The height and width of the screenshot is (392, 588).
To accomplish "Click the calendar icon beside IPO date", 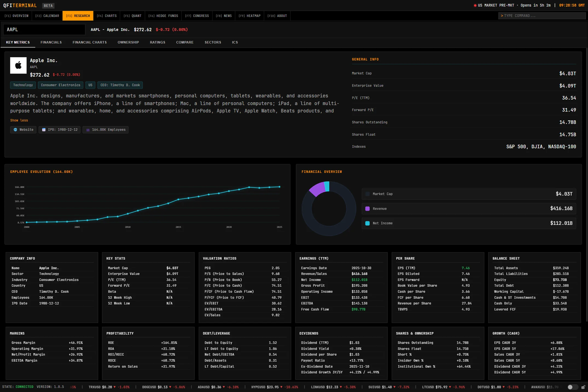I will point(44,130).
